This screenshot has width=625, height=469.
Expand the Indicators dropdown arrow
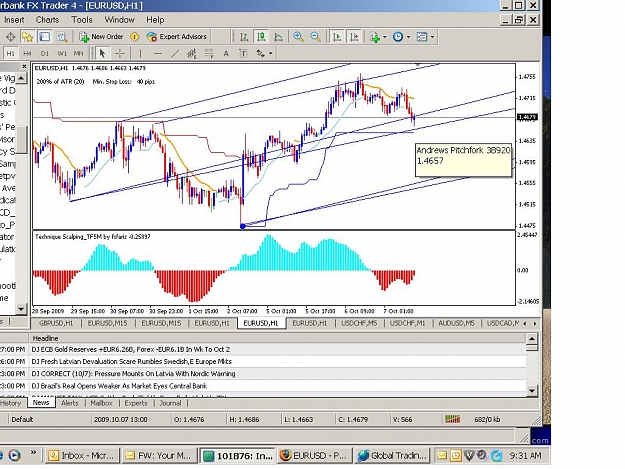(x=385, y=37)
